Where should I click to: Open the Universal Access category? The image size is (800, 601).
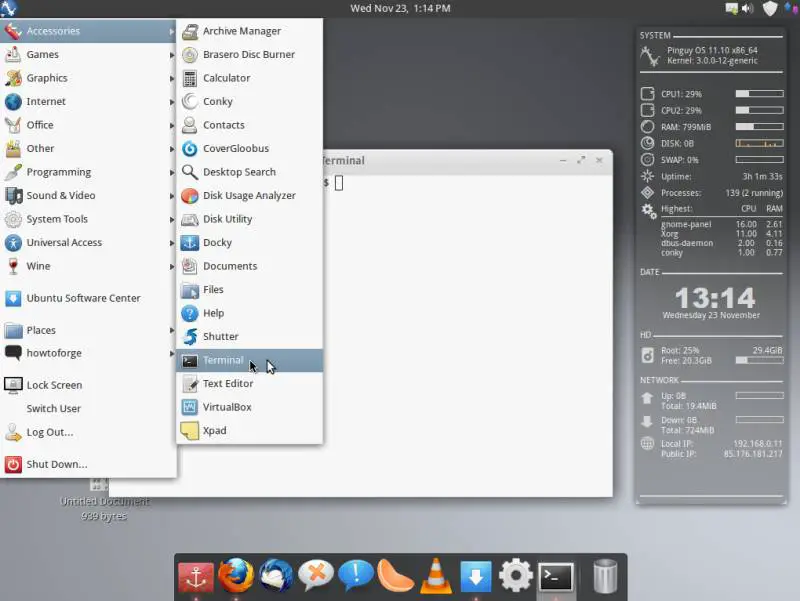[x=88, y=242]
